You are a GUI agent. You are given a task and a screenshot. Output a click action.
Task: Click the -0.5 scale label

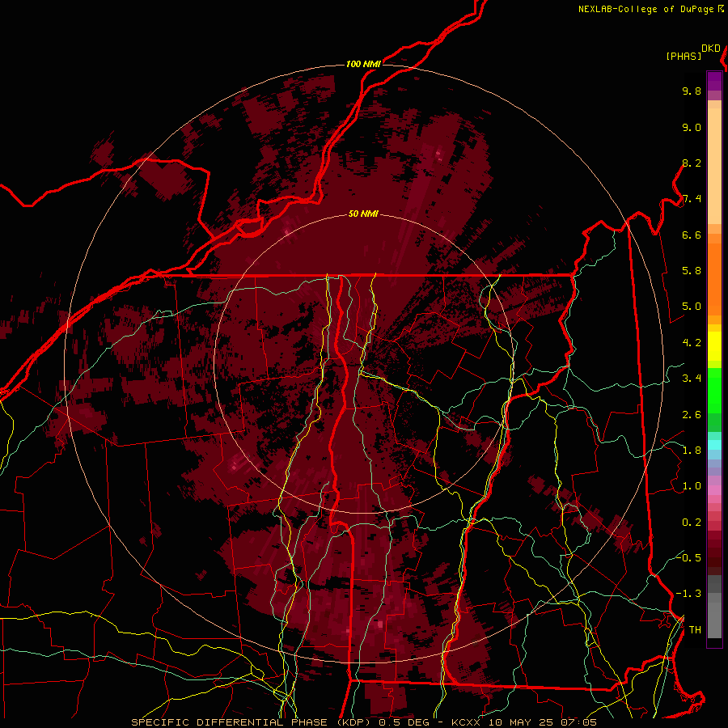[688, 558]
